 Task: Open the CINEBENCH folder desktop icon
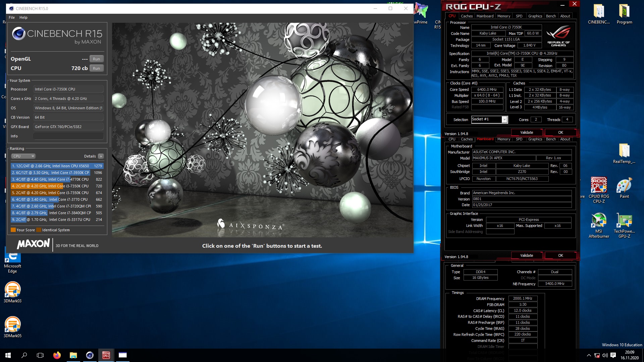click(599, 14)
